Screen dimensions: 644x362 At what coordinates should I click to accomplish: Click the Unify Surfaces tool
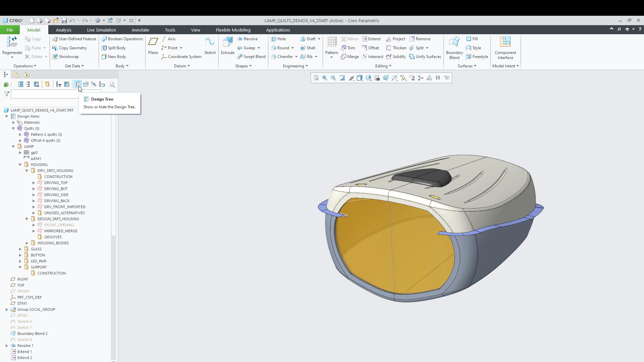(425, 57)
